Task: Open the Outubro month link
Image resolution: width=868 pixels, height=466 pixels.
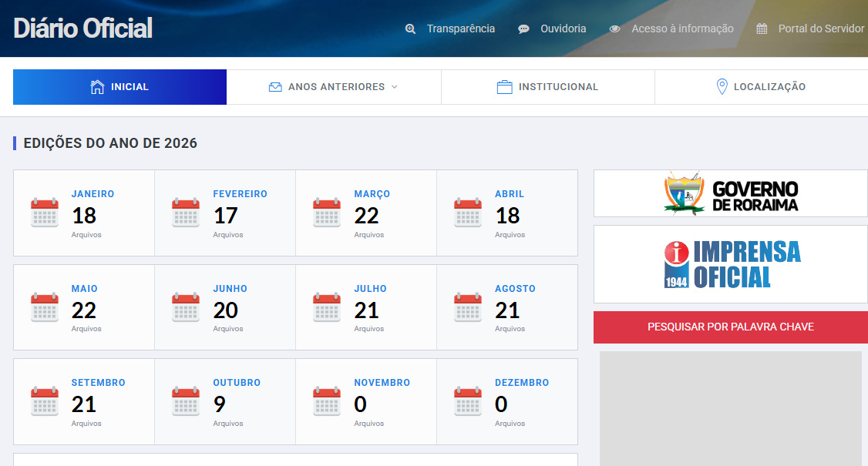Action: (237, 383)
